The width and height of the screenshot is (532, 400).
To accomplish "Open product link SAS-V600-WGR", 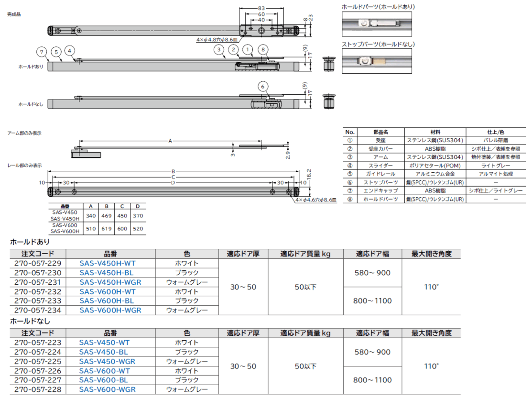I will coord(107,390).
